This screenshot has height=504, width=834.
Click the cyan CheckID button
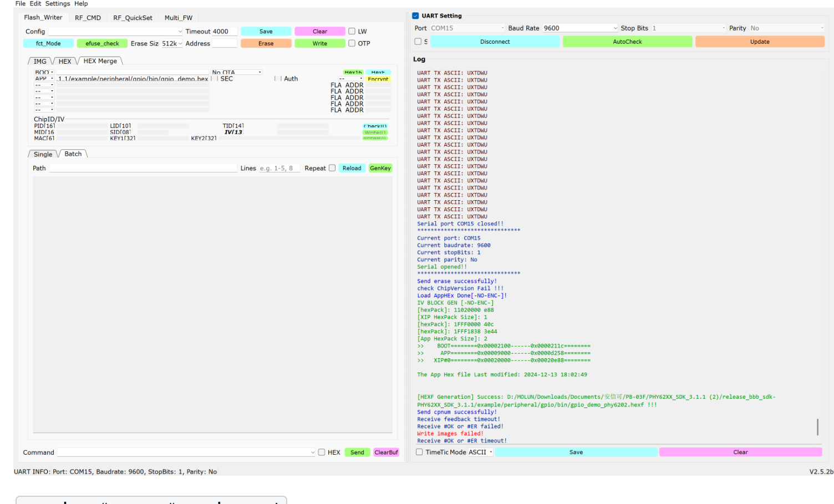(x=375, y=126)
